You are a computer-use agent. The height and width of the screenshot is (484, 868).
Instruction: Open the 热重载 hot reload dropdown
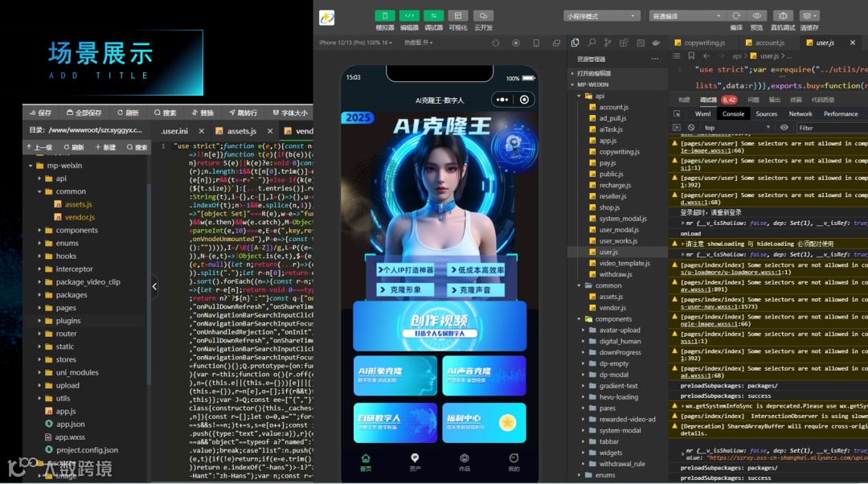point(418,43)
